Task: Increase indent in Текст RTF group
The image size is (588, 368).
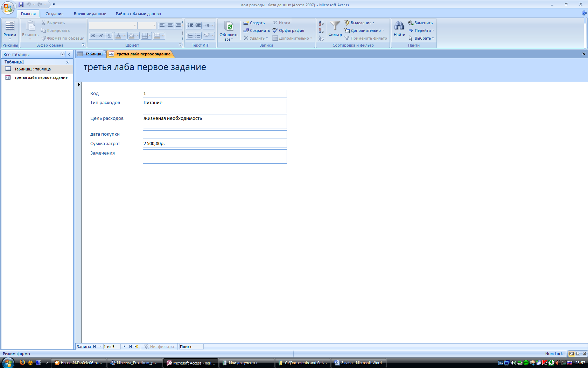Action: point(198,26)
